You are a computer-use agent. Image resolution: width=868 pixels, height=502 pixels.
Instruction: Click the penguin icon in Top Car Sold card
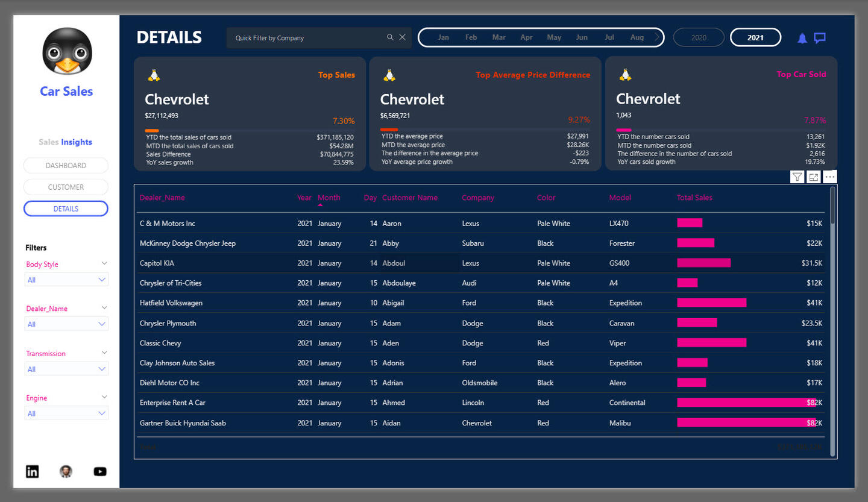(626, 75)
